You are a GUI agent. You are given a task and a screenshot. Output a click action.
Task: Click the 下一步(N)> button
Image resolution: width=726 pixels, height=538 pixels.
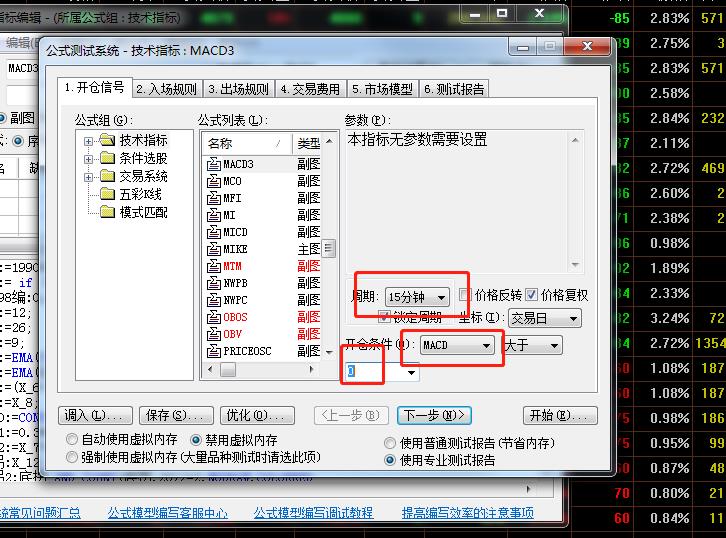[x=434, y=415]
